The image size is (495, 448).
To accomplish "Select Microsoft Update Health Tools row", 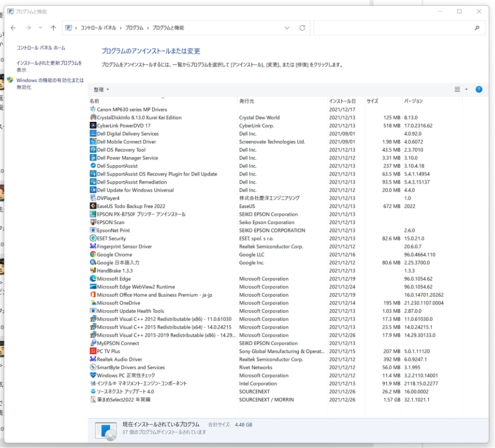I will tap(275, 311).
